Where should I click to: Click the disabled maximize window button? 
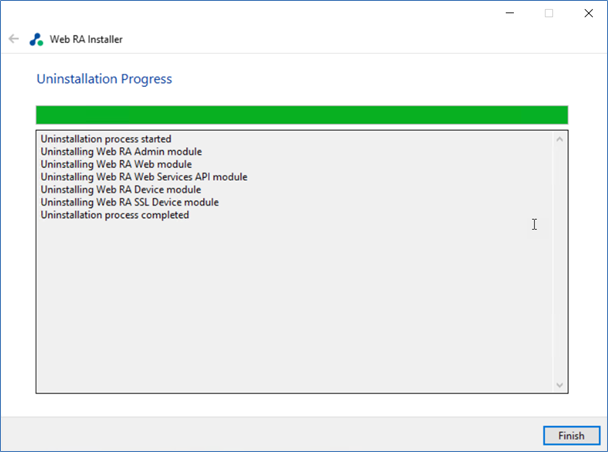[549, 13]
